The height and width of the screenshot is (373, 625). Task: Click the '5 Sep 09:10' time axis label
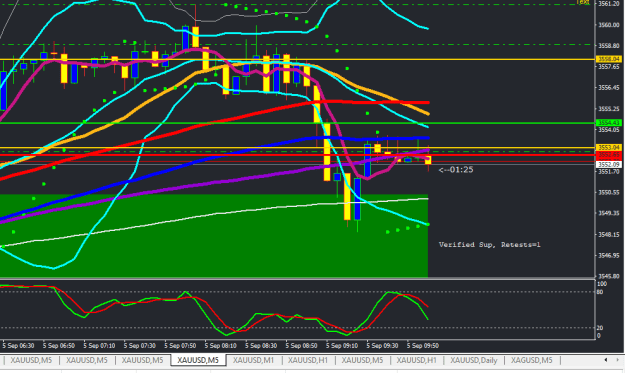tap(342, 346)
